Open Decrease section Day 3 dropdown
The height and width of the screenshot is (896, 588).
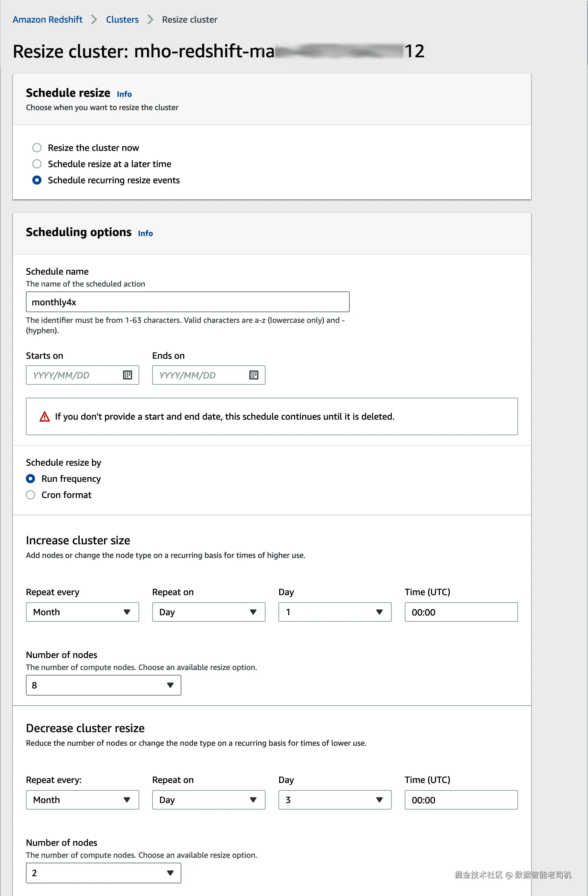[335, 800]
